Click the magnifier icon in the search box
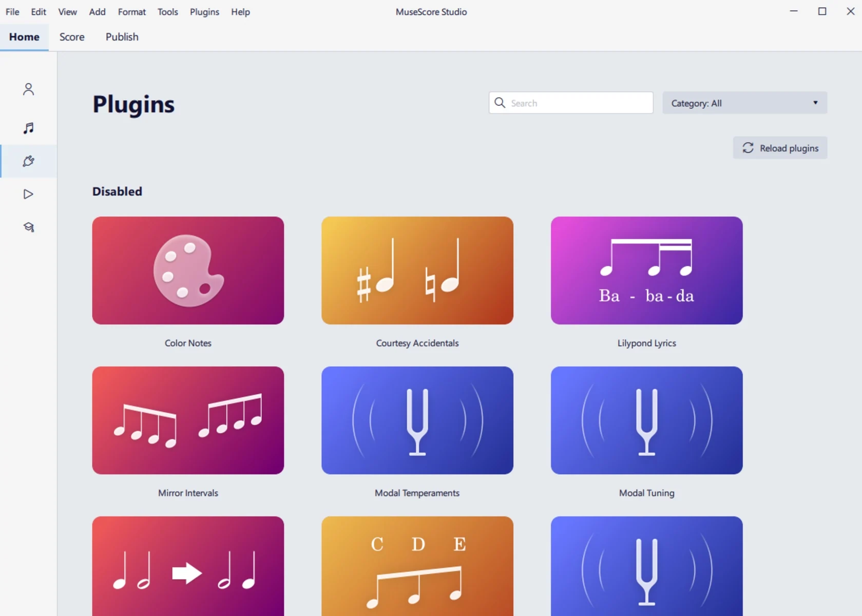 coord(500,103)
